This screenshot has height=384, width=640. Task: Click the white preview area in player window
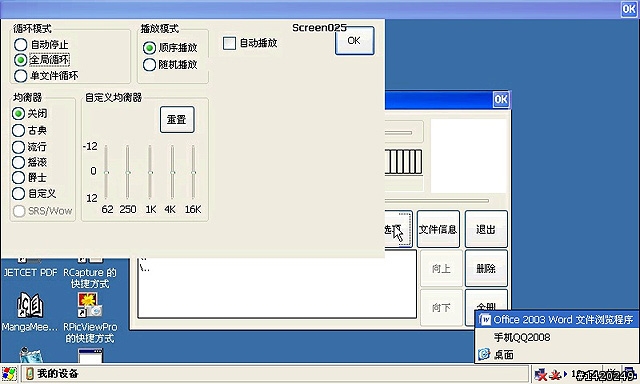click(469, 155)
